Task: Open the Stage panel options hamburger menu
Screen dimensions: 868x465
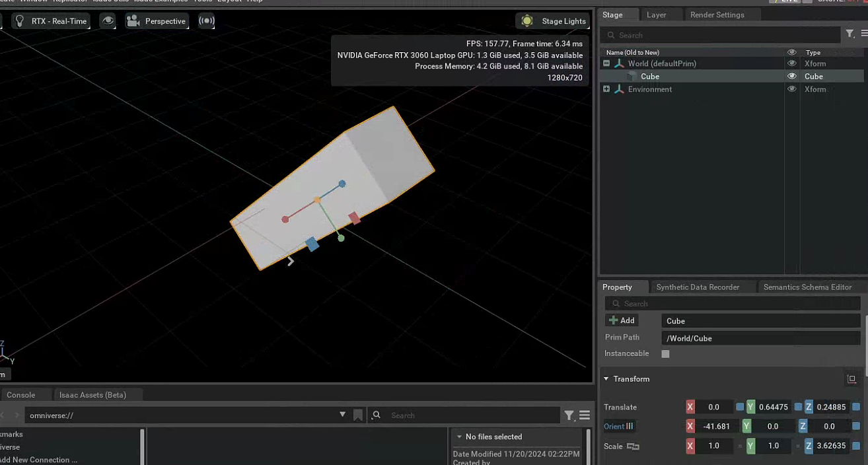Action: [x=864, y=34]
